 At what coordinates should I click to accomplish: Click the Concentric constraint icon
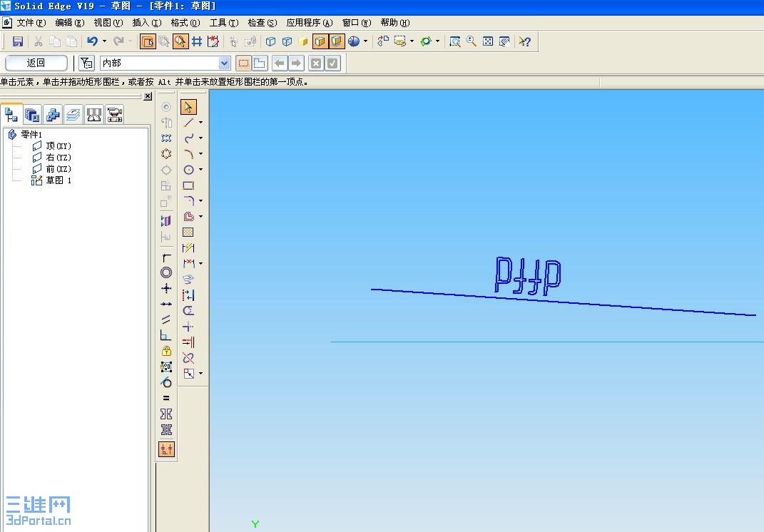coord(166,272)
